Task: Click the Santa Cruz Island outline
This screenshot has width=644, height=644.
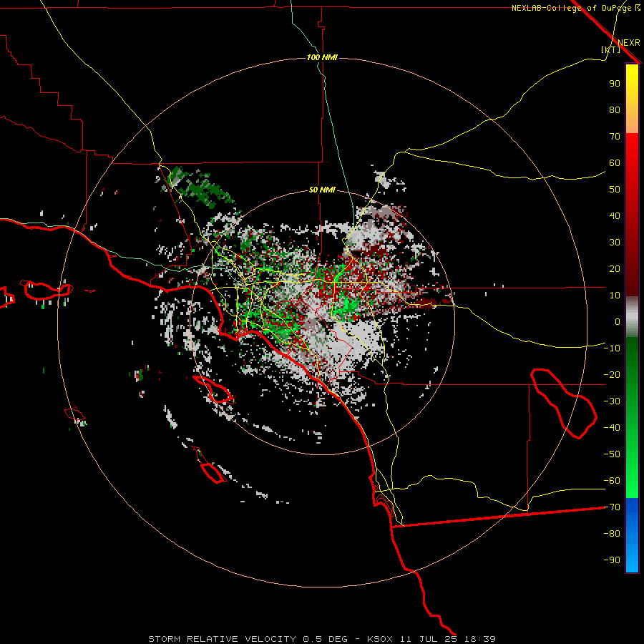Action: [49, 290]
